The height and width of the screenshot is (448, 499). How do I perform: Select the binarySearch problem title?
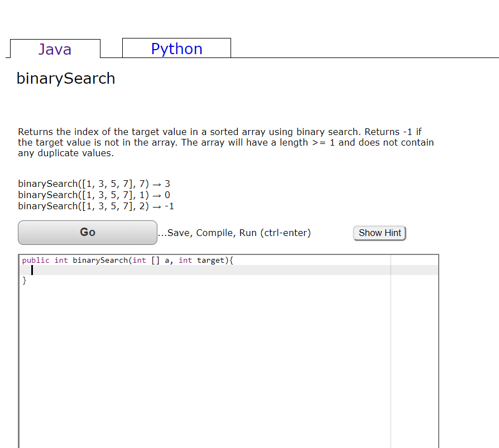(x=65, y=79)
